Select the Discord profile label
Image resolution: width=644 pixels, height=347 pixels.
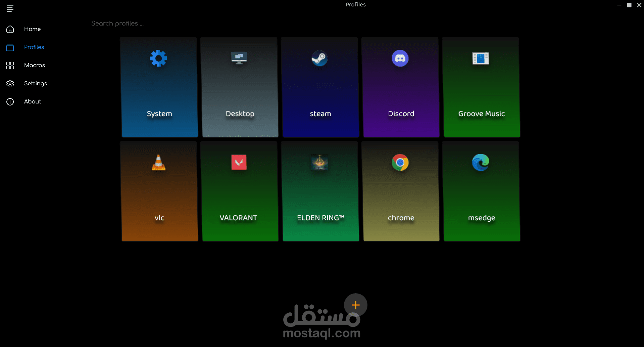(x=401, y=114)
